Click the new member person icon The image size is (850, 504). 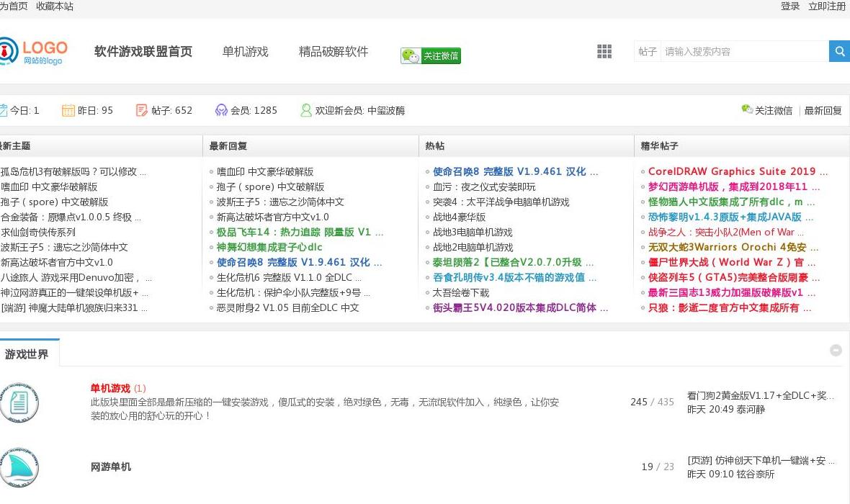point(306,111)
